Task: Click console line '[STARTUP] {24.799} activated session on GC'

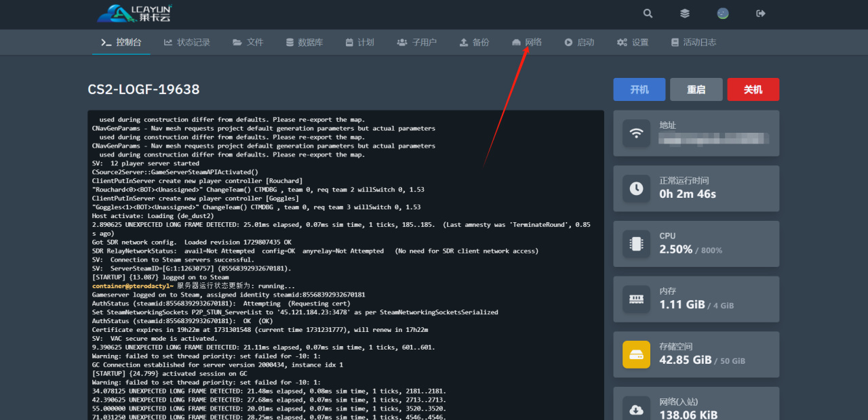Action: [x=170, y=373]
